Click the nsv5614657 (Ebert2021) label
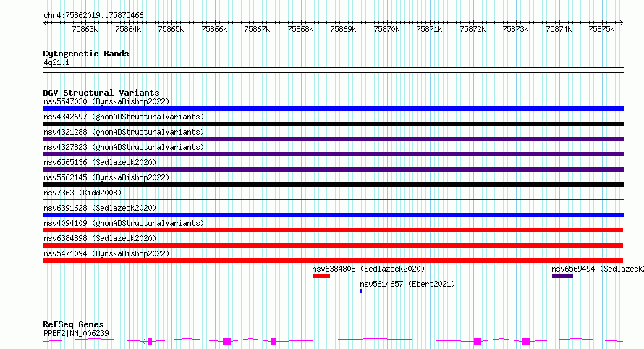This screenshot has height=349, width=644. pos(407,284)
